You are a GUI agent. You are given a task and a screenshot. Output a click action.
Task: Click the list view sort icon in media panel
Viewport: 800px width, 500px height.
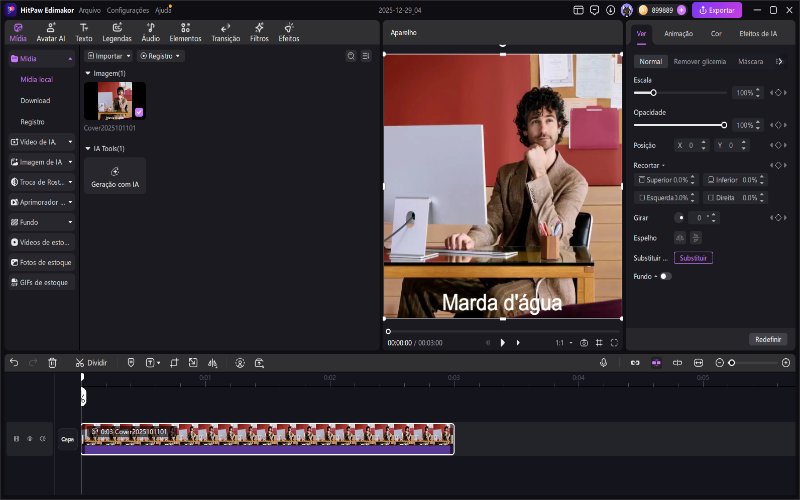click(366, 56)
